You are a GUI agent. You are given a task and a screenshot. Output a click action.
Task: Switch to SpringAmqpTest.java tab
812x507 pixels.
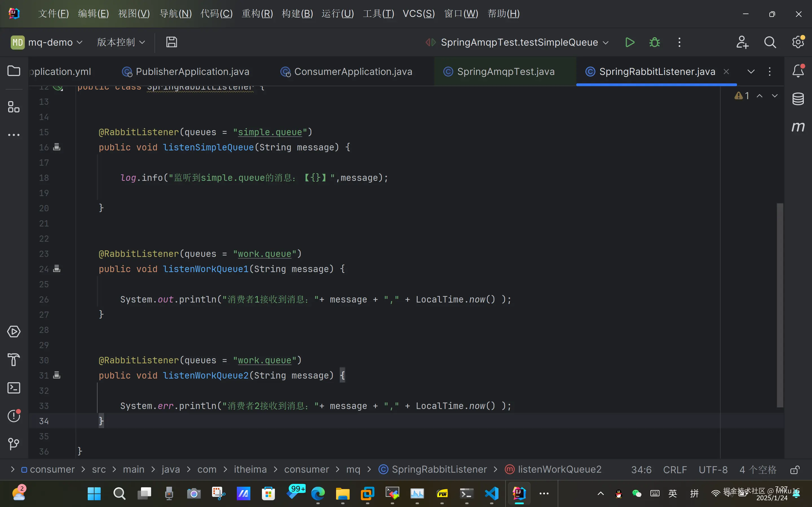pyautogui.click(x=505, y=72)
